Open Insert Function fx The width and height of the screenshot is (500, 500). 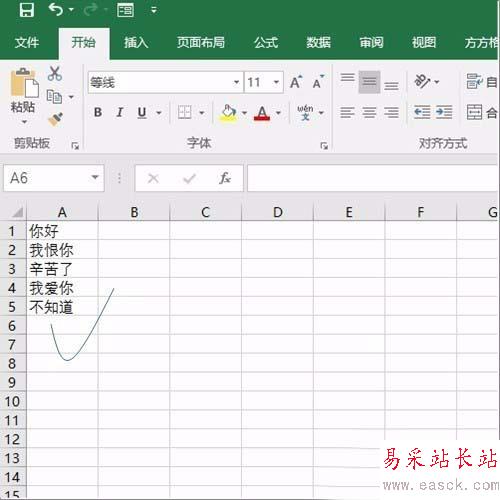(x=225, y=178)
